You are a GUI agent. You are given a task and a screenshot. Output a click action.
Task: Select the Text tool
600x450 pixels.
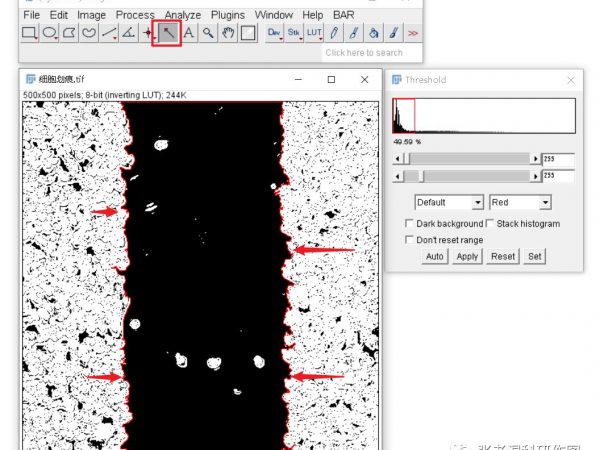(188, 33)
